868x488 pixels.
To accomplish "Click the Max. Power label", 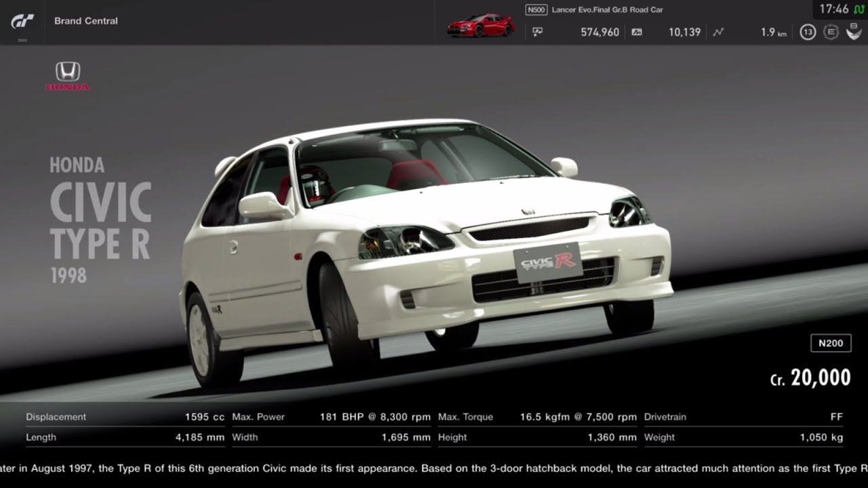I will tap(258, 417).
